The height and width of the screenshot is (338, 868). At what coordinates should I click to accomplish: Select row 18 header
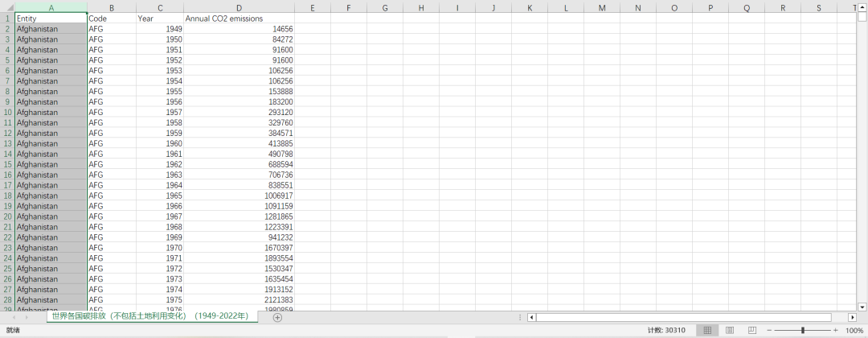tap(8, 196)
